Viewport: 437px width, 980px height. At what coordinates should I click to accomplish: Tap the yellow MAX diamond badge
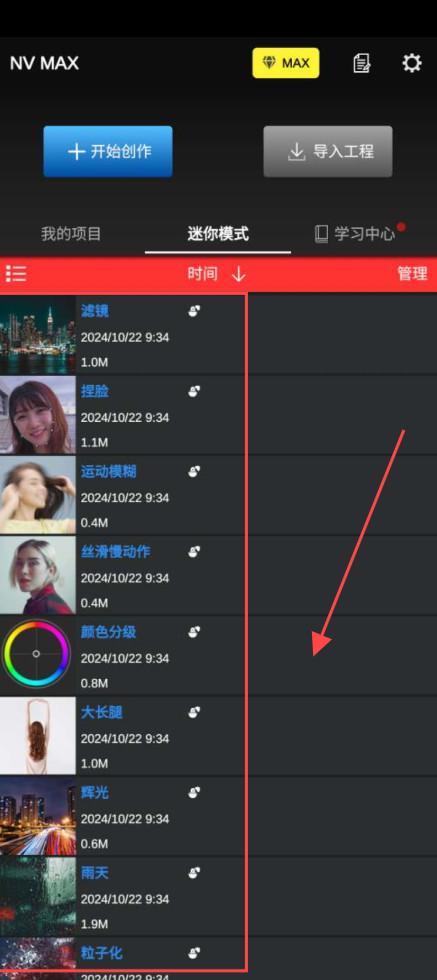(286, 63)
